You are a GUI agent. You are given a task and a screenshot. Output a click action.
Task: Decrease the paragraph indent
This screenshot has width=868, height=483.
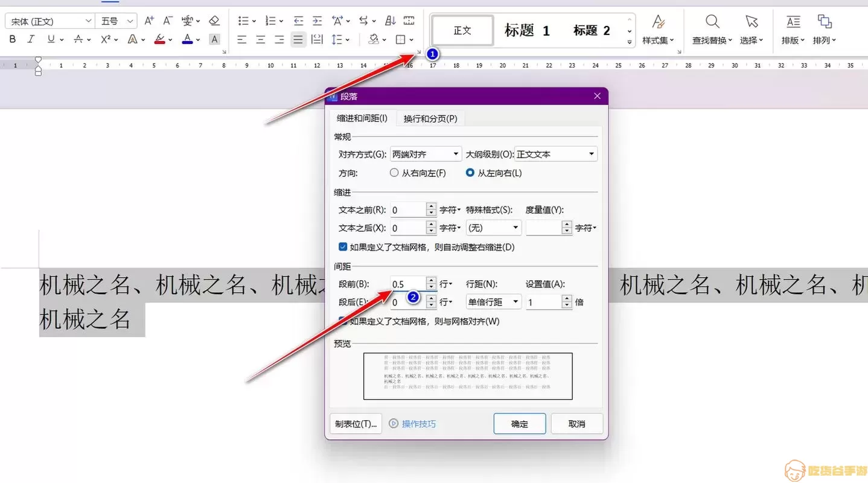pos(298,21)
